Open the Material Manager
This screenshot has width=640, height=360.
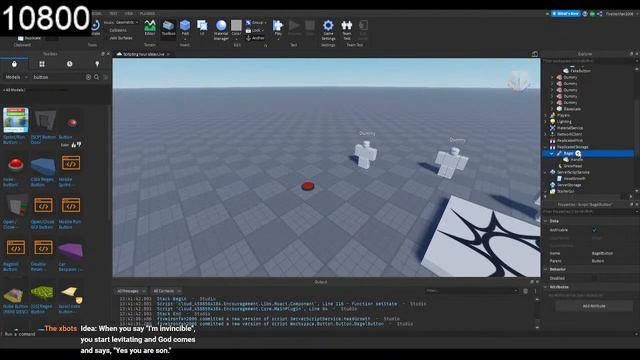[221, 29]
